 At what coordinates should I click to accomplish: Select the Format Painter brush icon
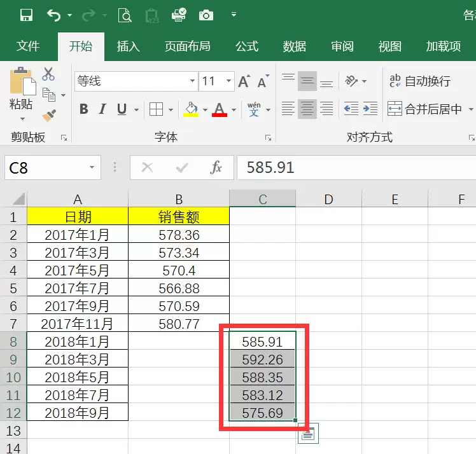pyautogui.click(x=49, y=116)
